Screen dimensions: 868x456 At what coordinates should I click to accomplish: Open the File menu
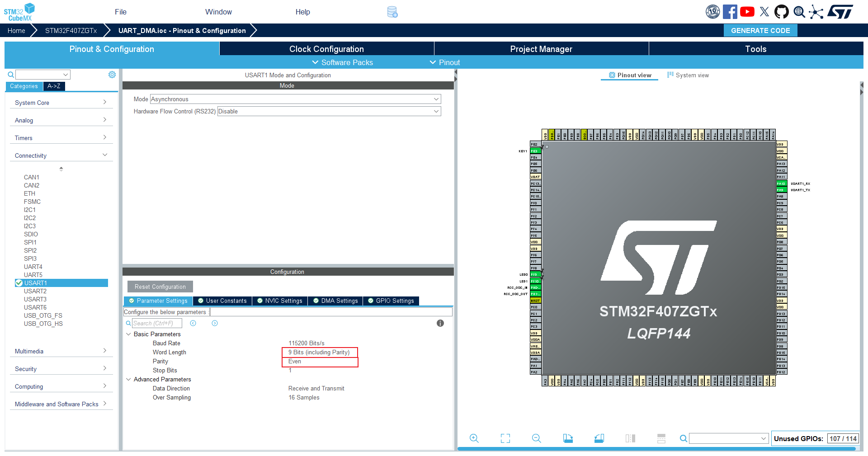tap(121, 12)
